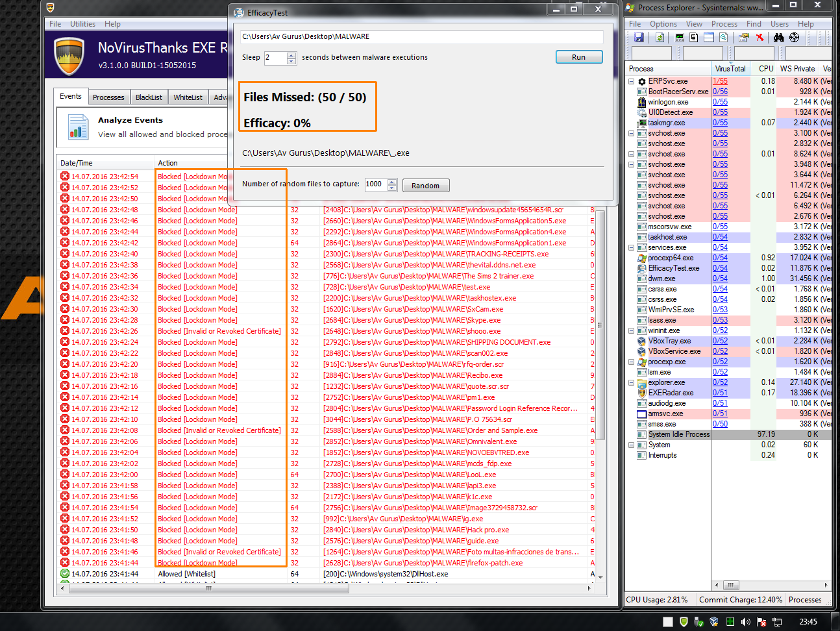Click the green allowed icon for 23:41:44 whitelist event
Image resolution: width=840 pixels, height=631 pixels.
coord(65,573)
